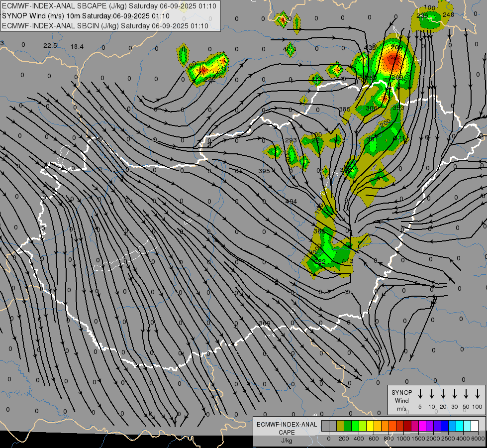Image resolution: width=487 pixels, height=448 pixels.
Task: Click the 18.4 value on the map
Action: (77, 47)
